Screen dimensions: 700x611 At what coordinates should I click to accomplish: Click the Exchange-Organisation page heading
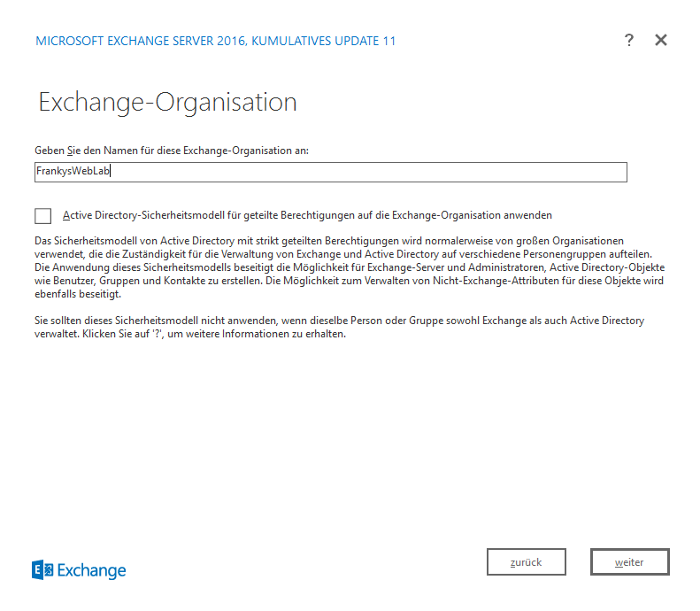167,103
